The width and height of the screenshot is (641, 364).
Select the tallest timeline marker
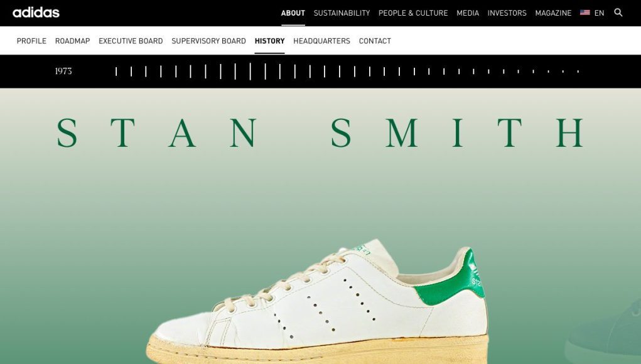click(250, 72)
